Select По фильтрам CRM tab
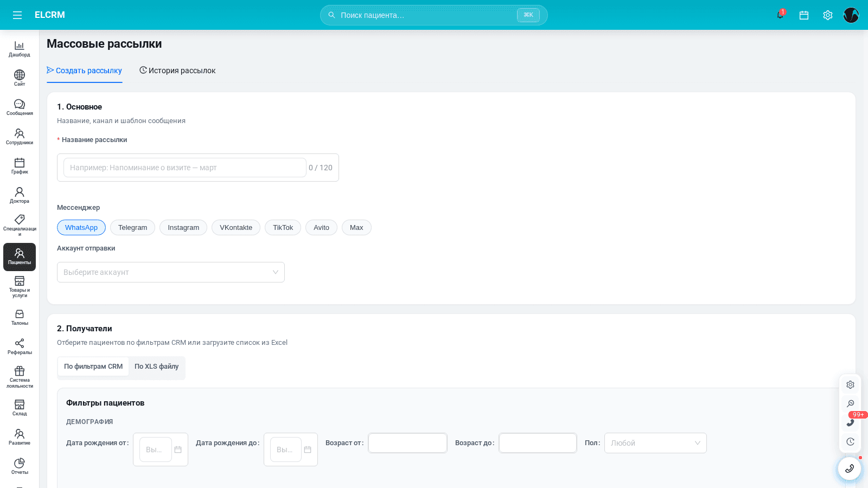Image resolution: width=868 pixels, height=488 pixels. click(93, 367)
